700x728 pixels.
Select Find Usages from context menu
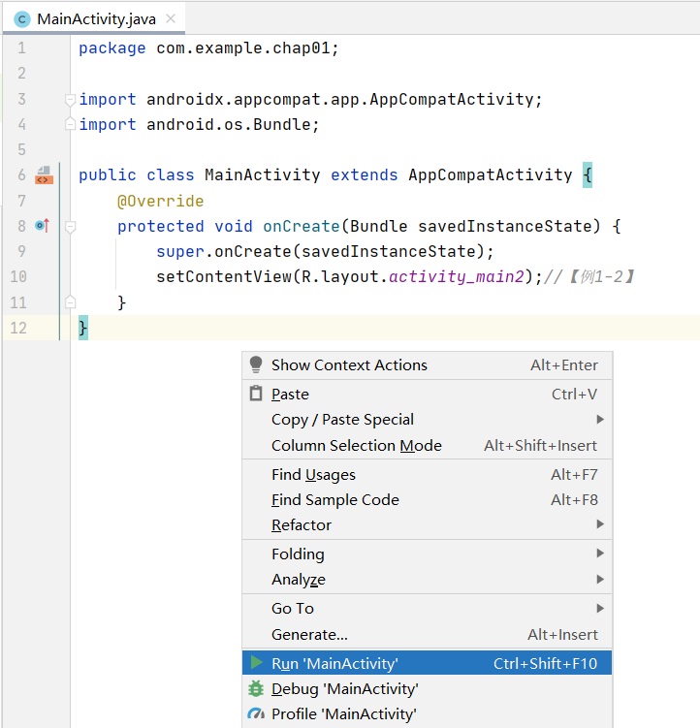313,474
